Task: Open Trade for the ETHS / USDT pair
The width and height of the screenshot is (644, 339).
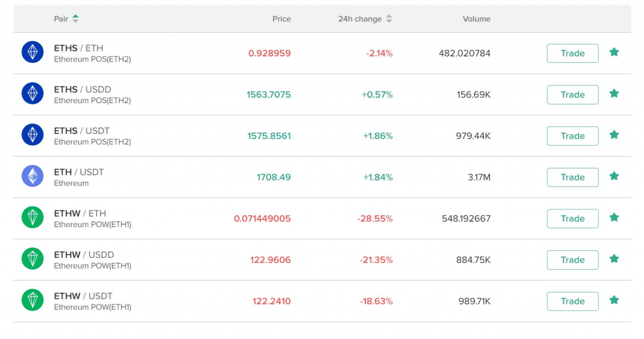Action: tap(572, 136)
